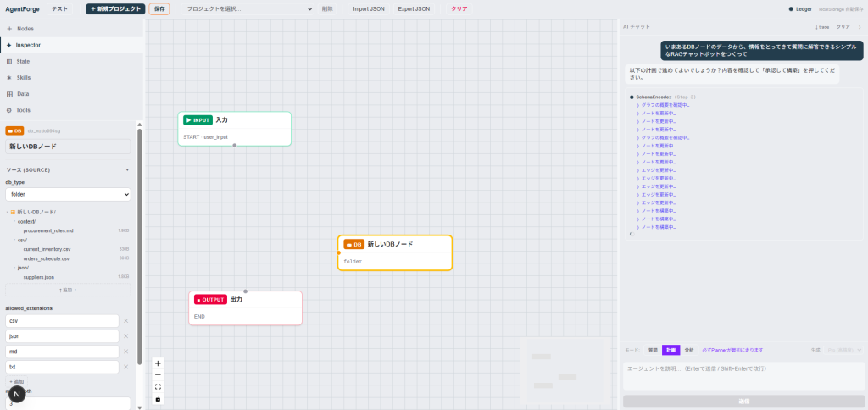
Task: Open the Data sidebar section
Action: pos(71,94)
